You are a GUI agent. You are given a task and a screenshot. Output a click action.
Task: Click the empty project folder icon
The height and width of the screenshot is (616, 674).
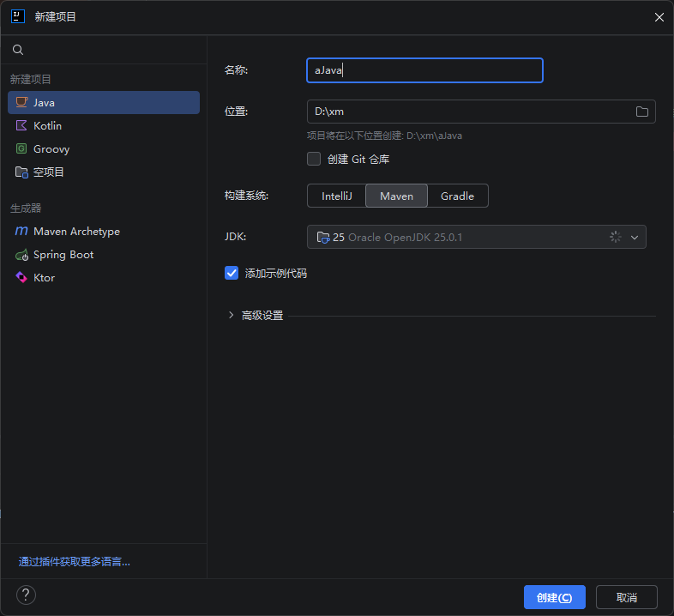21,172
